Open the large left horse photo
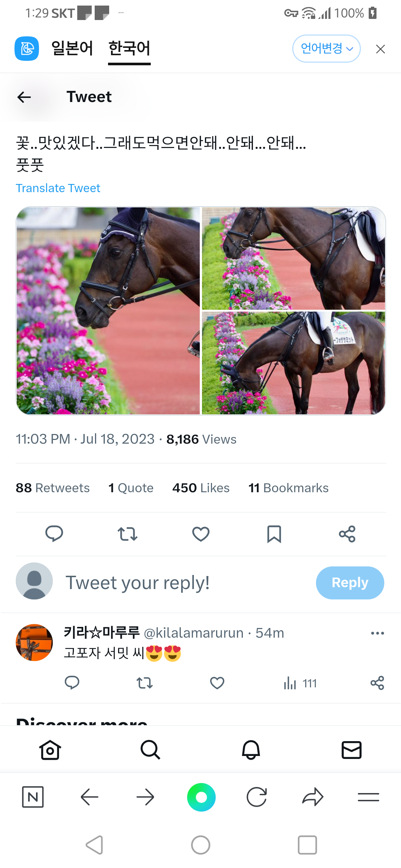 click(x=108, y=310)
